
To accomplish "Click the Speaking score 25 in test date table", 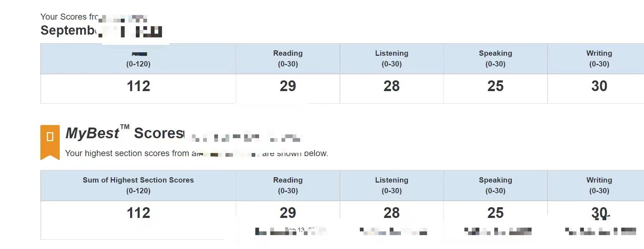I will coord(495,86).
